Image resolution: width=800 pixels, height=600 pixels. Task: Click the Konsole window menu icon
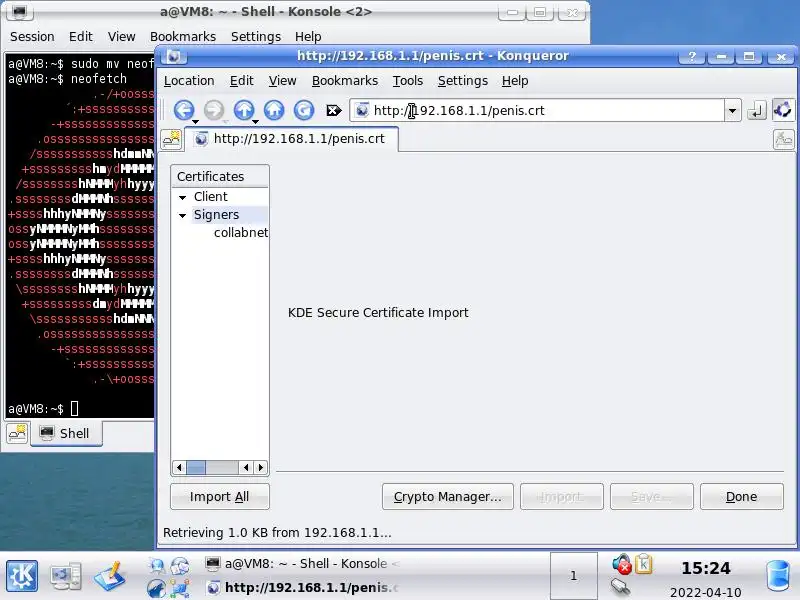click(19, 12)
